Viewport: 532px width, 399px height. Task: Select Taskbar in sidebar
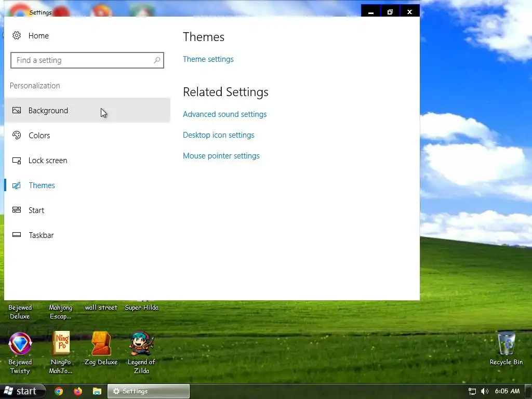tap(87, 235)
